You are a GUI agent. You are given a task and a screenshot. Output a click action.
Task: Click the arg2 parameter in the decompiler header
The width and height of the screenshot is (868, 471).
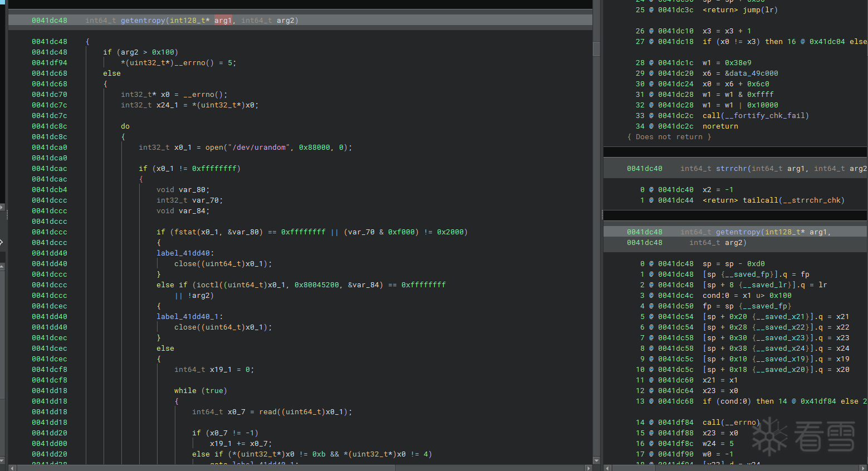(286, 21)
